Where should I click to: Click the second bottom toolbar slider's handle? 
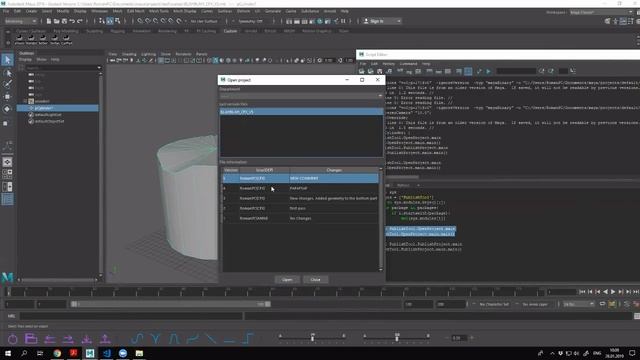tap(397, 337)
